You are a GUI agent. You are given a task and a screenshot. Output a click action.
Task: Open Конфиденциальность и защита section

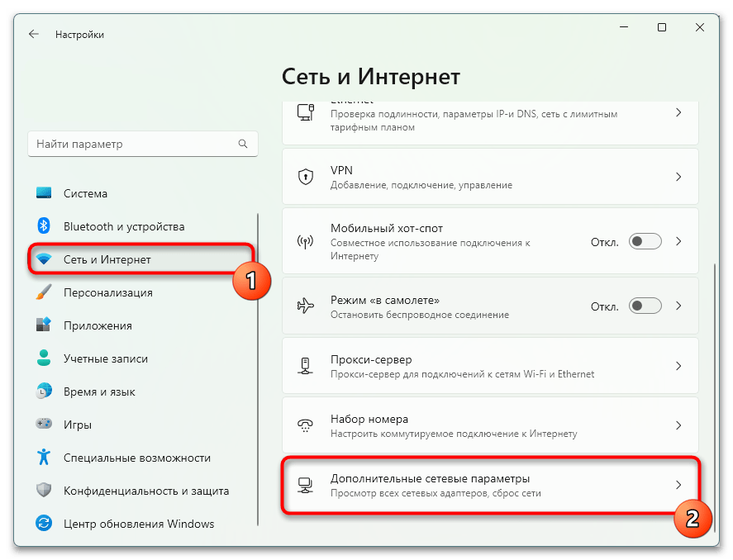click(143, 491)
